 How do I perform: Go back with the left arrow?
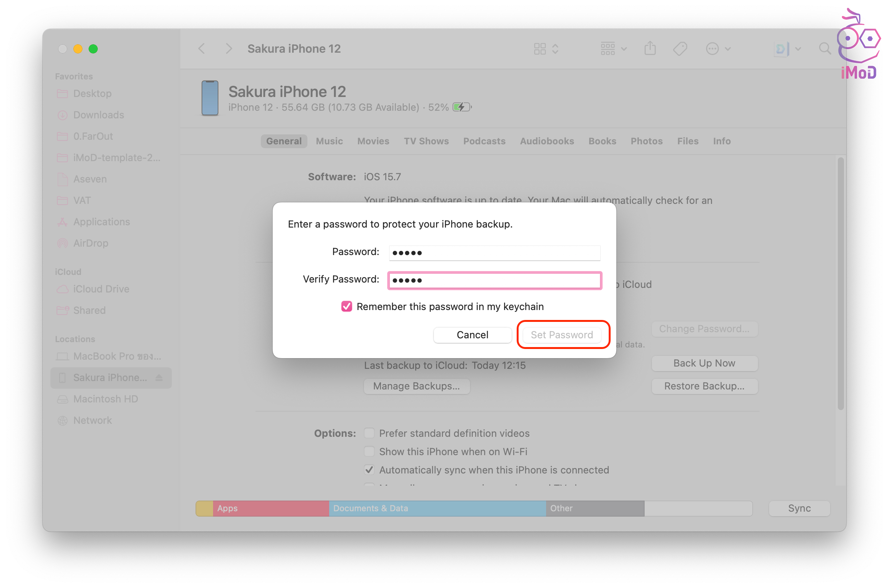point(202,48)
